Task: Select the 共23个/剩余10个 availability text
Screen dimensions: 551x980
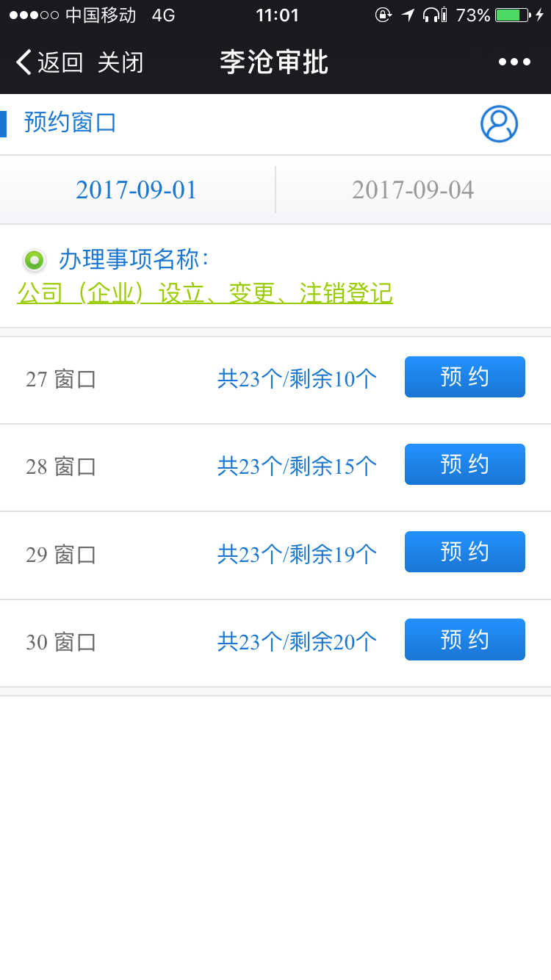Action: click(297, 379)
